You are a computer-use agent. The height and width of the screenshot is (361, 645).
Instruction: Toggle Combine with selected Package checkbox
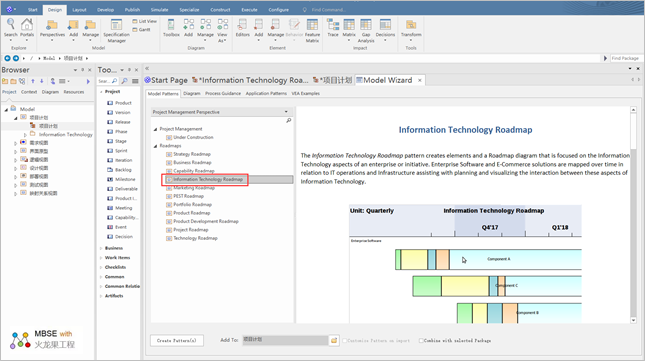[x=421, y=340]
